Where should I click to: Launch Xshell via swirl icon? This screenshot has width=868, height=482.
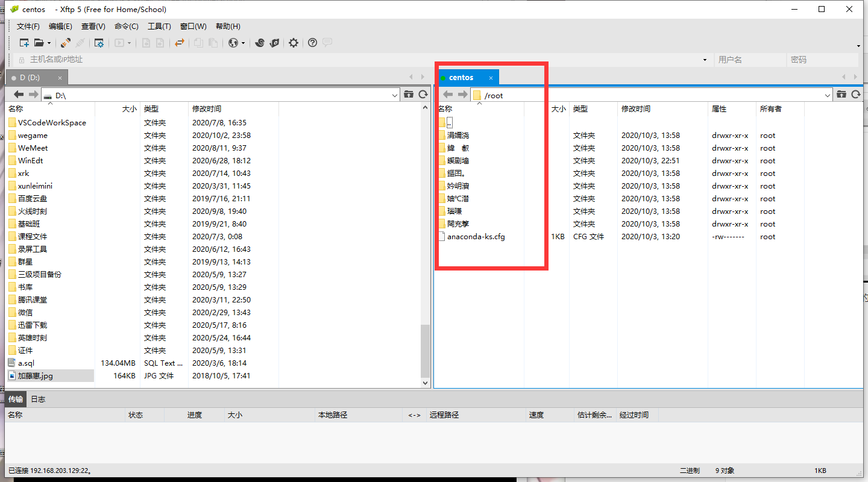tap(260, 43)
